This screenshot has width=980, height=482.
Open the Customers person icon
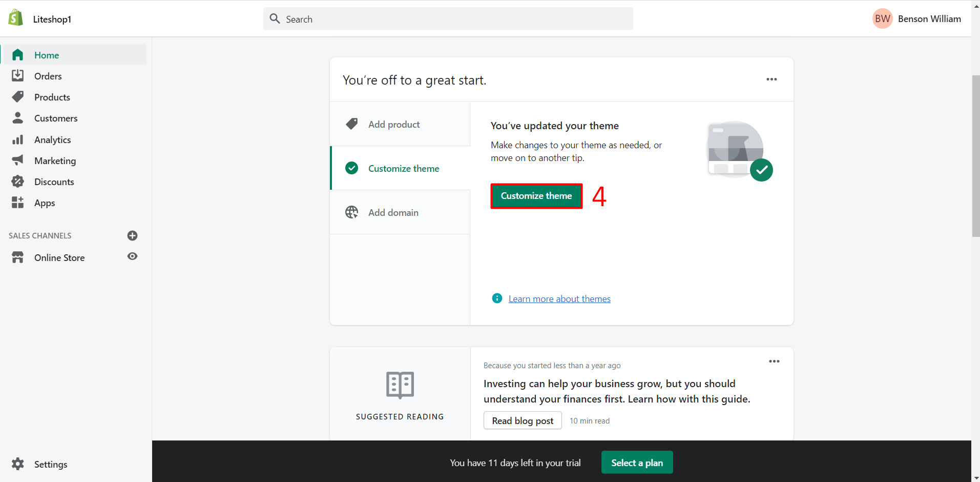(x=18, y=118)
